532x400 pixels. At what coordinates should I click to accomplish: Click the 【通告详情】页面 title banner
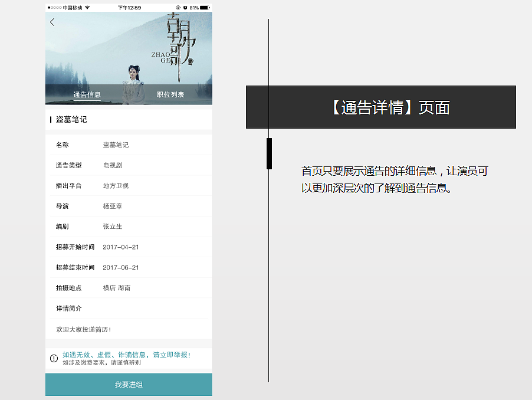380,107
